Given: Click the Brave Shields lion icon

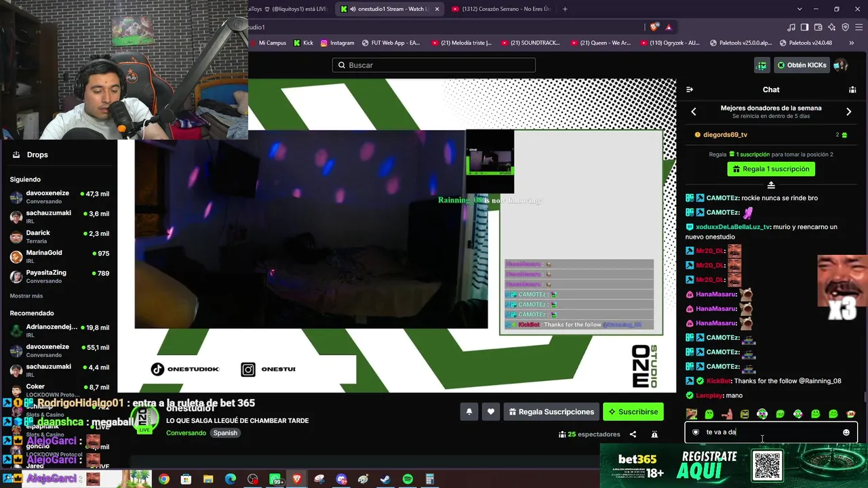Looking at the screenshot, I should 654,27.
